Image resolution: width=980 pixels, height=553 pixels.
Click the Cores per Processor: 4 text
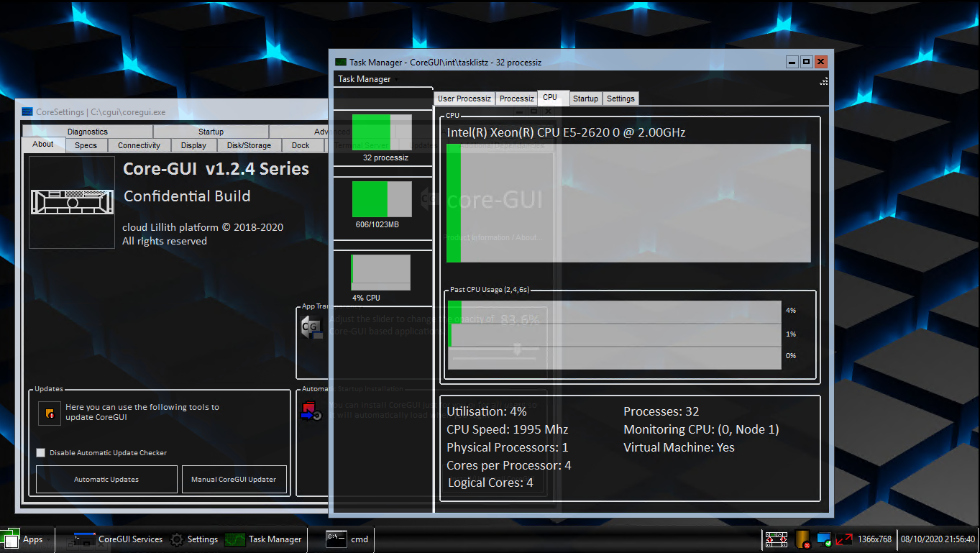(509, 465)
